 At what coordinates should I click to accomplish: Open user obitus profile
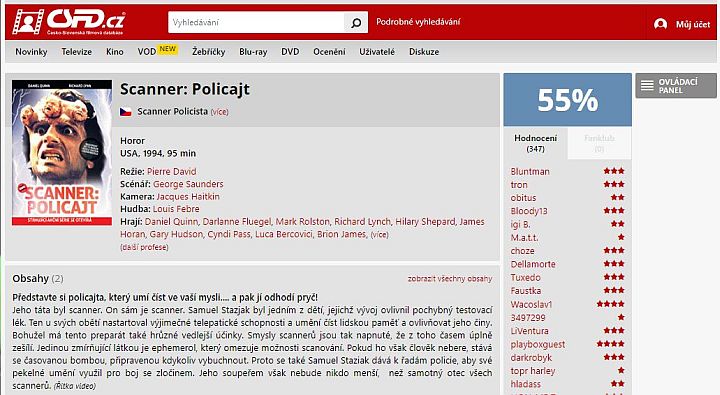(x=523, y=198)
